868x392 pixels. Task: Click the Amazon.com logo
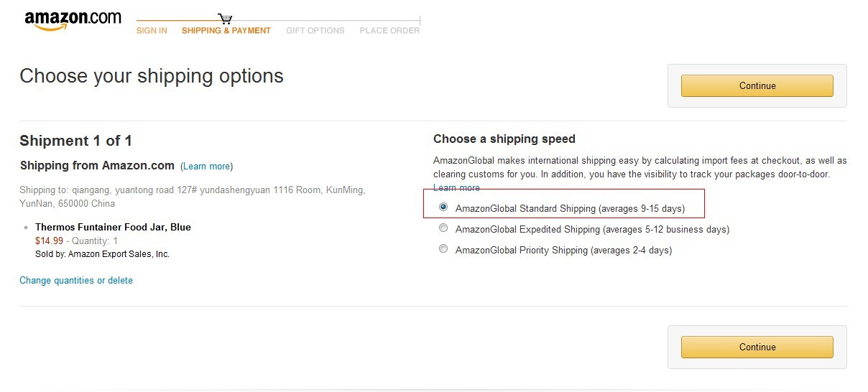click(x=73, y=21)
